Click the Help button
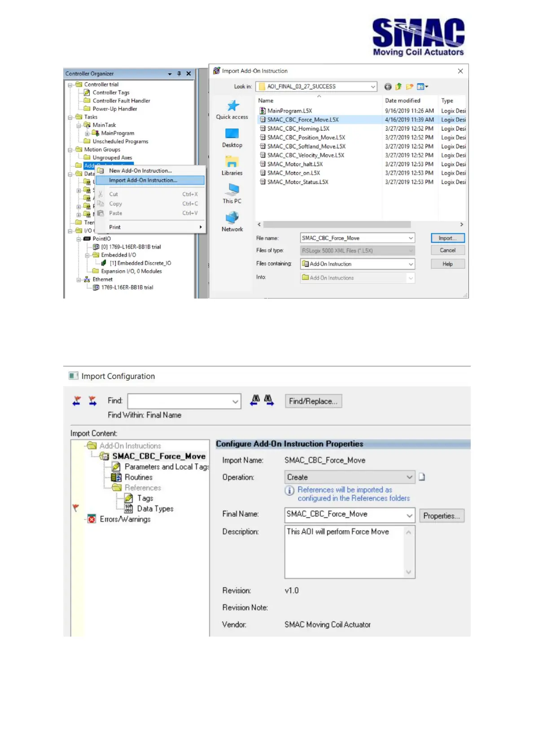 pos(447,264)
